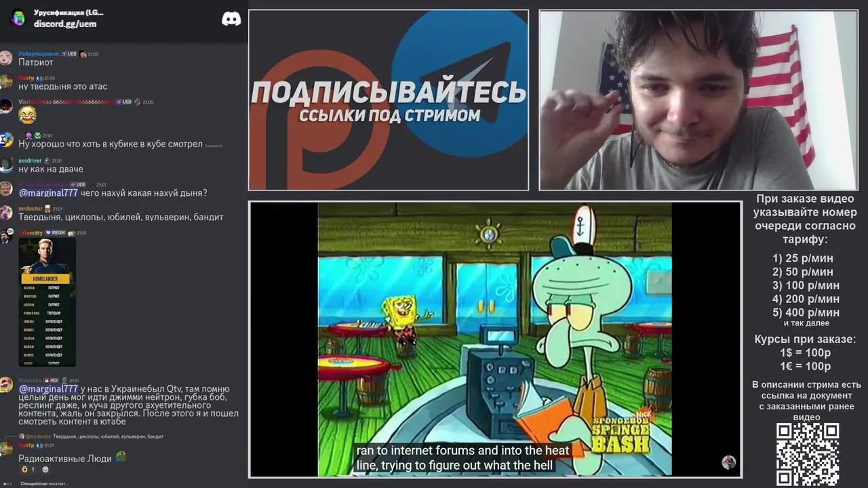Image resolution: width=868 pixels, height=488 pixels.
Task: Click tariff line '1) 25 р/мин'
Action: coord(803,258)
